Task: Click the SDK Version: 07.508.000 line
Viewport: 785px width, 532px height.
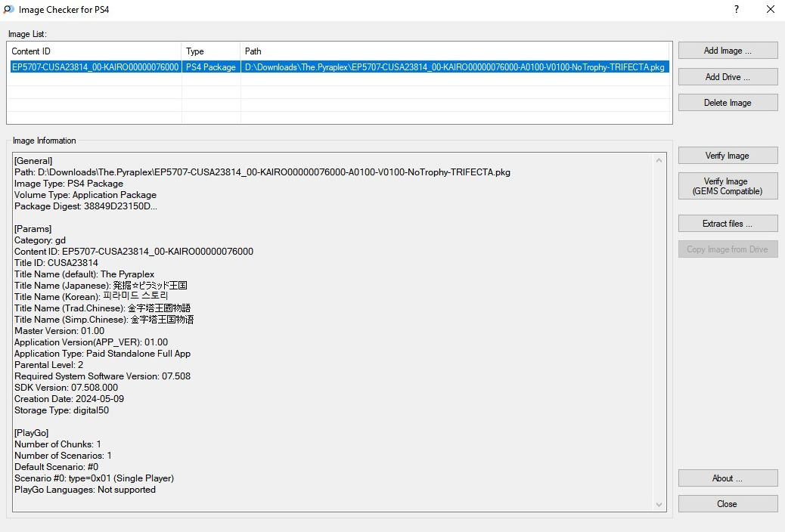Action: tap(66, 388)
